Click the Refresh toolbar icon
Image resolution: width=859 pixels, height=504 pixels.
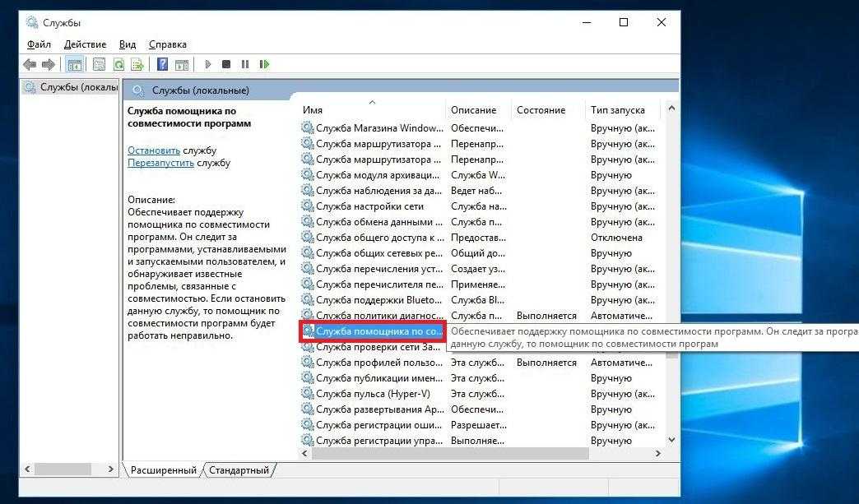coord(119,64)
